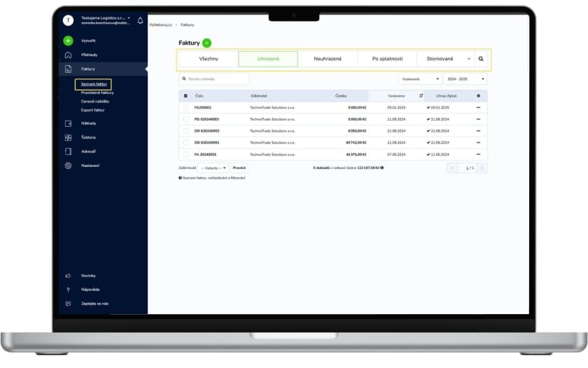
Task: Toggle select-all checkbox in table header
Action: (x=185, y=96)
